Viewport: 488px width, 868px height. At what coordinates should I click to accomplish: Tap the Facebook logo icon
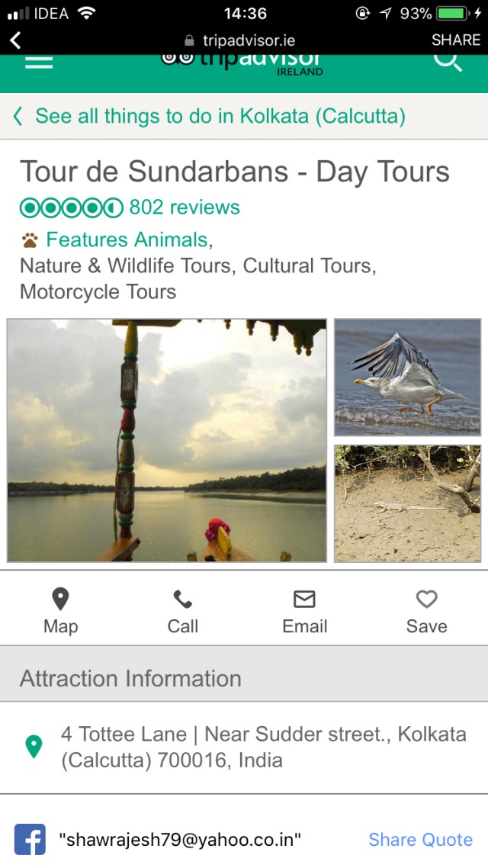click(x=30, y=839)
